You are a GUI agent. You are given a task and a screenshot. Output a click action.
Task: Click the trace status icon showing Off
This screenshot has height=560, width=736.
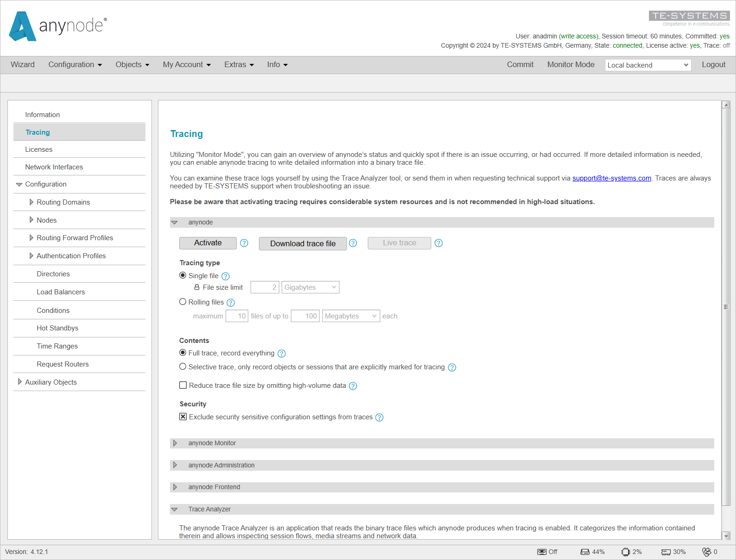click(x=542, y=552)
